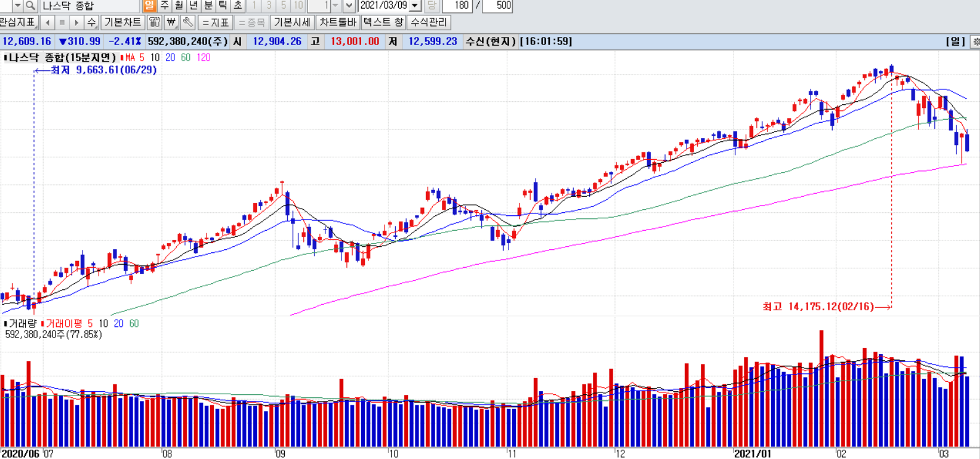Select the 주 weekly period button
The height and width of the screenshot is (459, 980).
164,6
